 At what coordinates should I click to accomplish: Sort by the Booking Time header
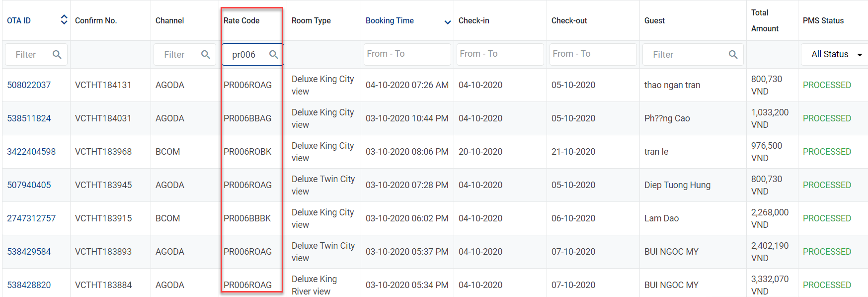click(390, 20)
